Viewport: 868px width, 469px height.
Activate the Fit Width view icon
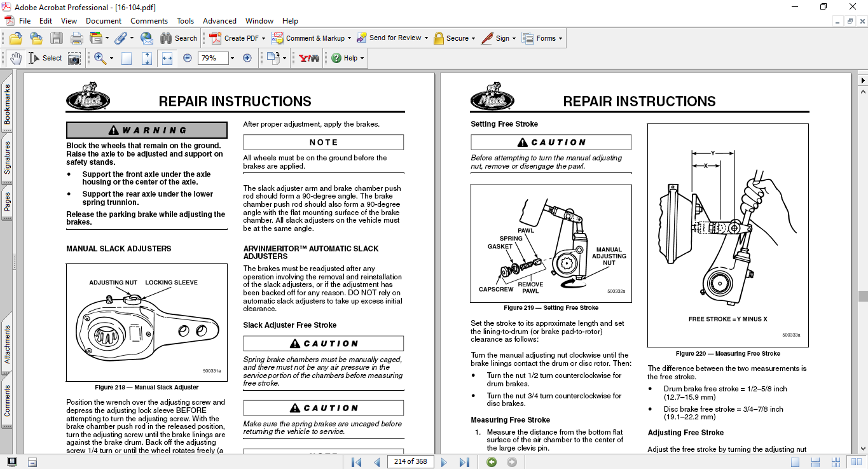pyautogui.click(x=167, y=58)
